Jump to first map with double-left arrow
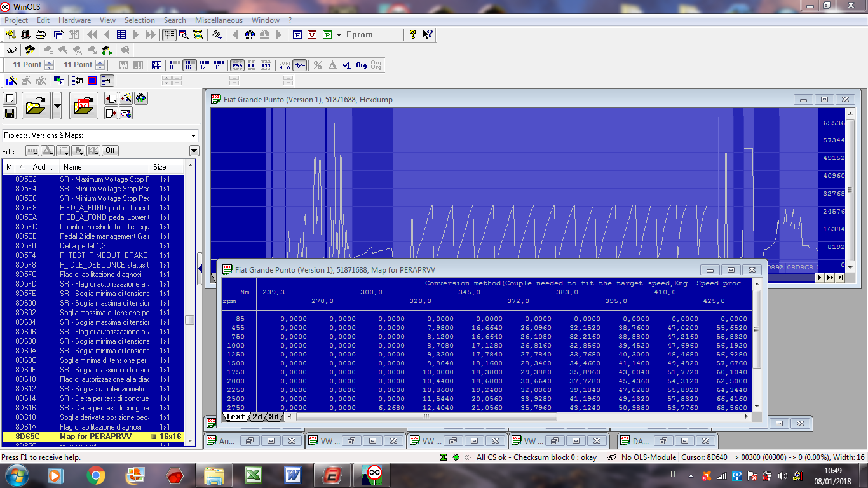868x488 pixels. [92, 35]
